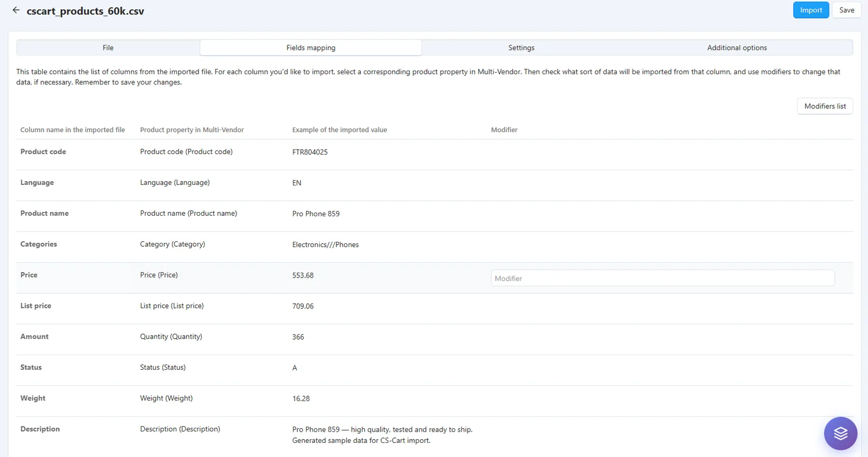Select example value 16.28
The height and width of the screenshot is (457, 868).
pos(301,399)
